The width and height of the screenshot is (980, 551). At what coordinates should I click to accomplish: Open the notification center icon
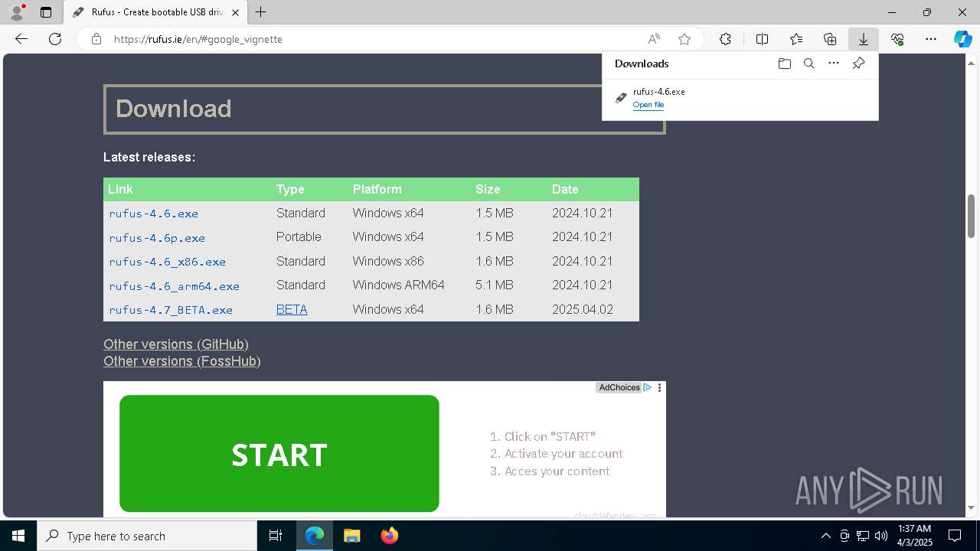coord(955,536)
